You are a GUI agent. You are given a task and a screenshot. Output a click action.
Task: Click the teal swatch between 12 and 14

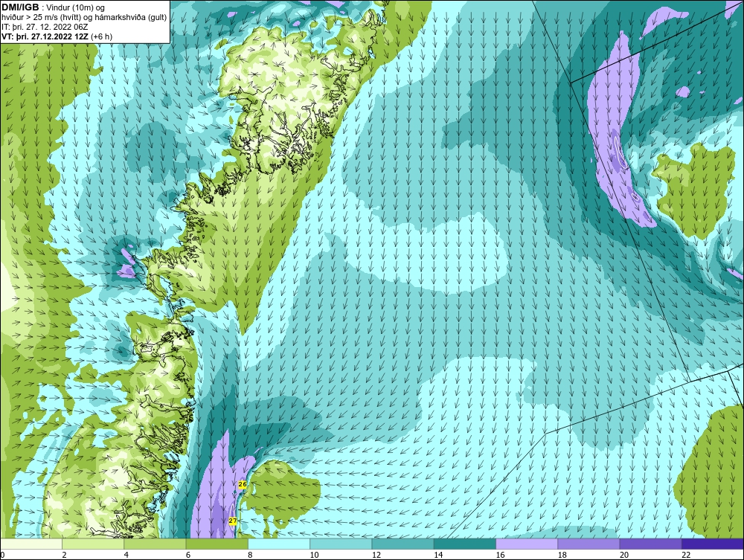[x=403, y=544]
